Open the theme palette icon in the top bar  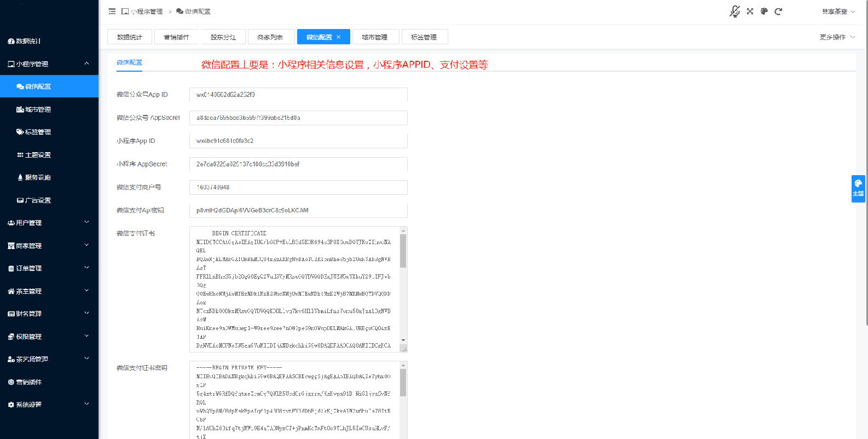coord(764,11)
